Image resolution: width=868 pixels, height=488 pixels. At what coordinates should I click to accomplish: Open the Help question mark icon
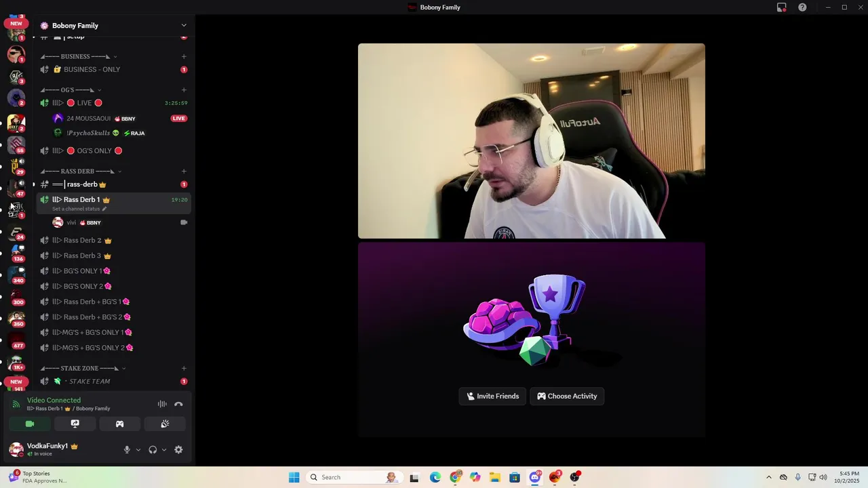(802, 7)
